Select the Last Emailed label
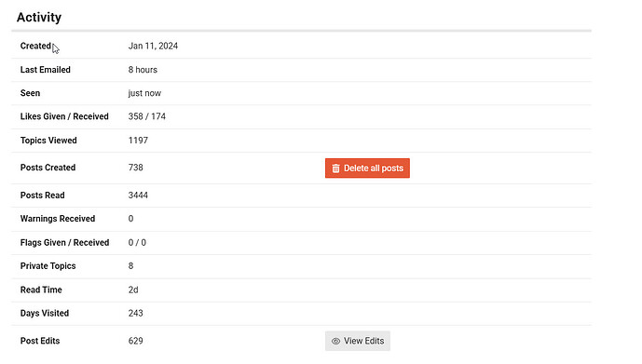 [x=45, y=70]
